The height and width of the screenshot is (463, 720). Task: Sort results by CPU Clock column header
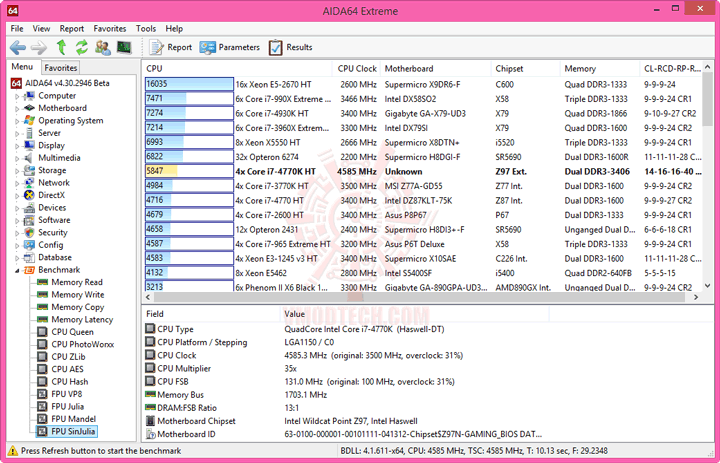click(x=356, y=68)
